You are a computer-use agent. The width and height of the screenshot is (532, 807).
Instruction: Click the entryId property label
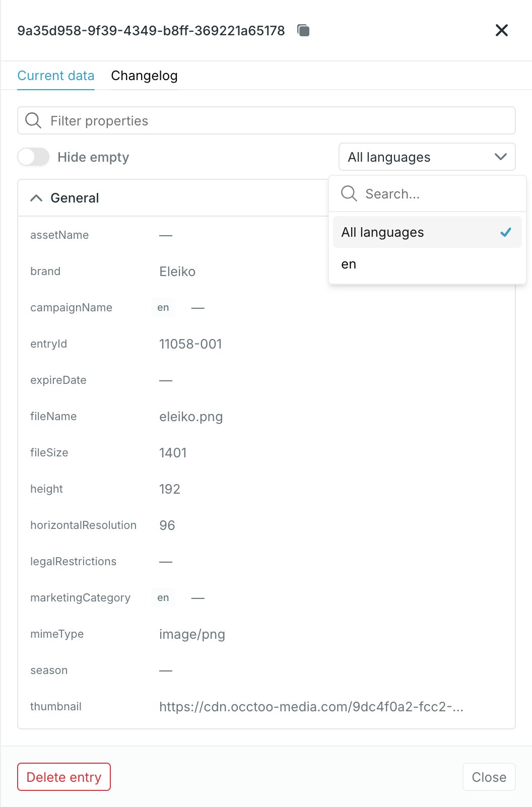(48, 344)
